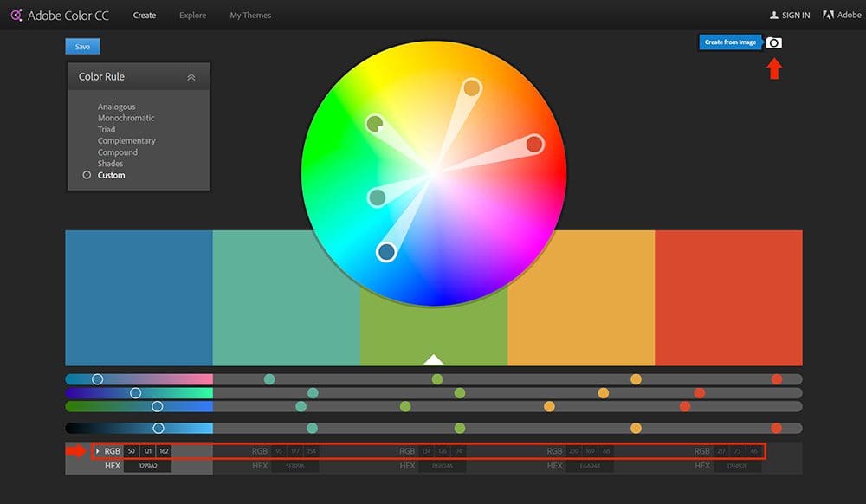Choose the Monochromatic color rule

[x=126, y=118]
